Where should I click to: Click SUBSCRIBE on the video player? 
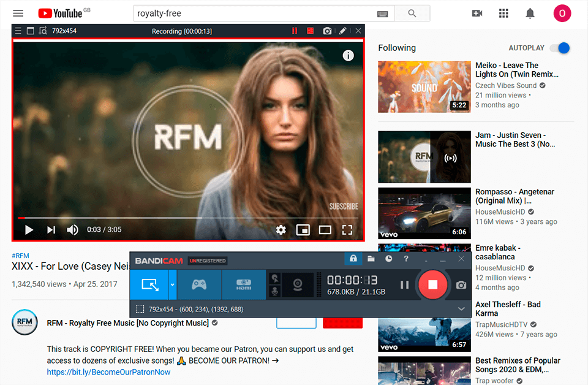tap(343, 206)
